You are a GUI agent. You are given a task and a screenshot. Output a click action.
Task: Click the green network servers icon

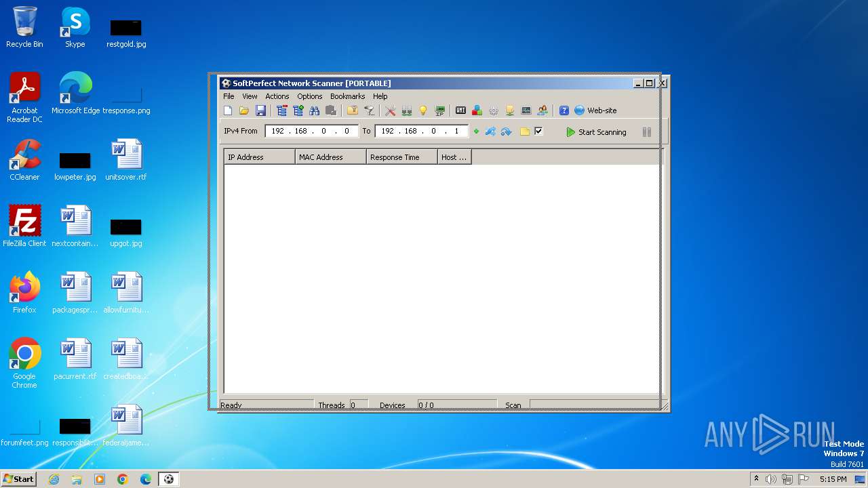pos(407,110)
